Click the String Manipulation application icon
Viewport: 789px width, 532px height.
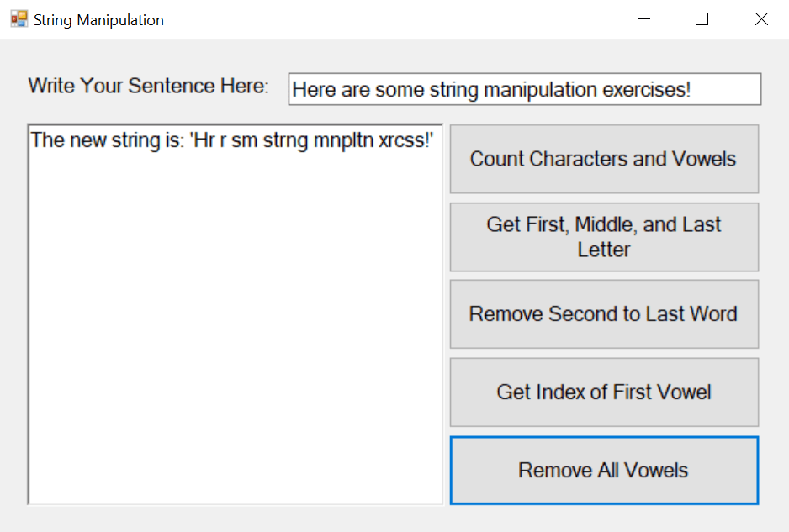tap(17, 18)
